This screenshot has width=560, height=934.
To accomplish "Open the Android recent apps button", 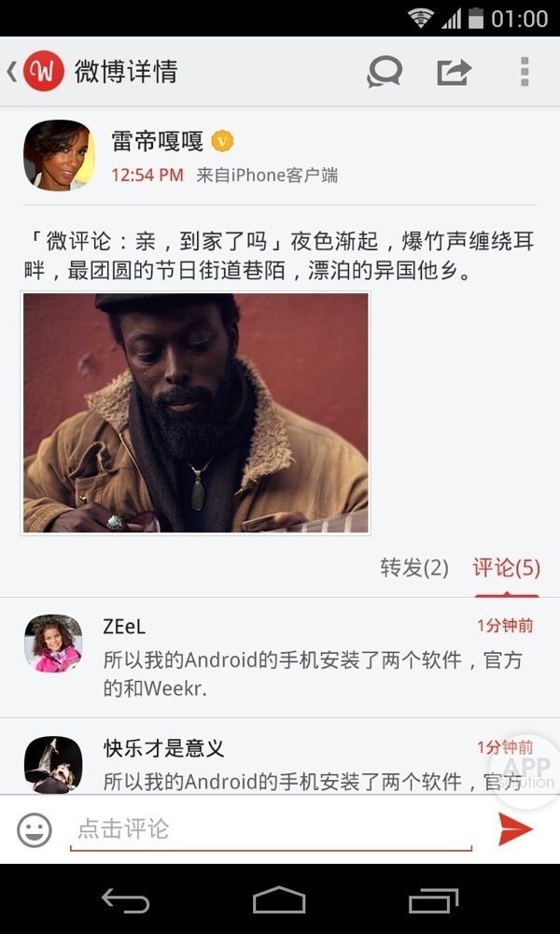I will click(x=433, y=900).
